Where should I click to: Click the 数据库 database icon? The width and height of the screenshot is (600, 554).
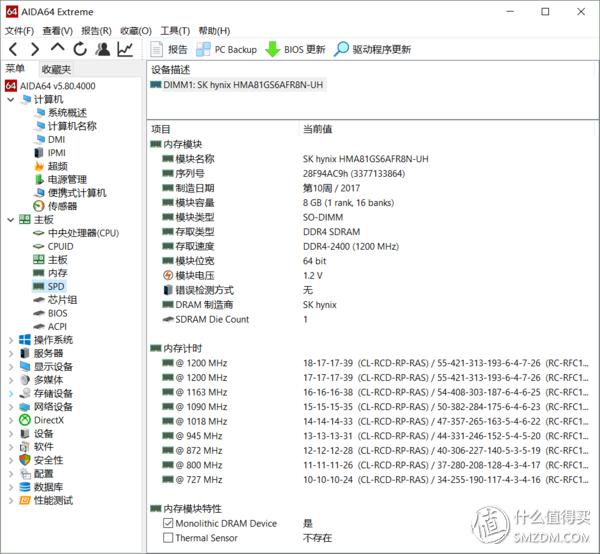pos(25,487)
